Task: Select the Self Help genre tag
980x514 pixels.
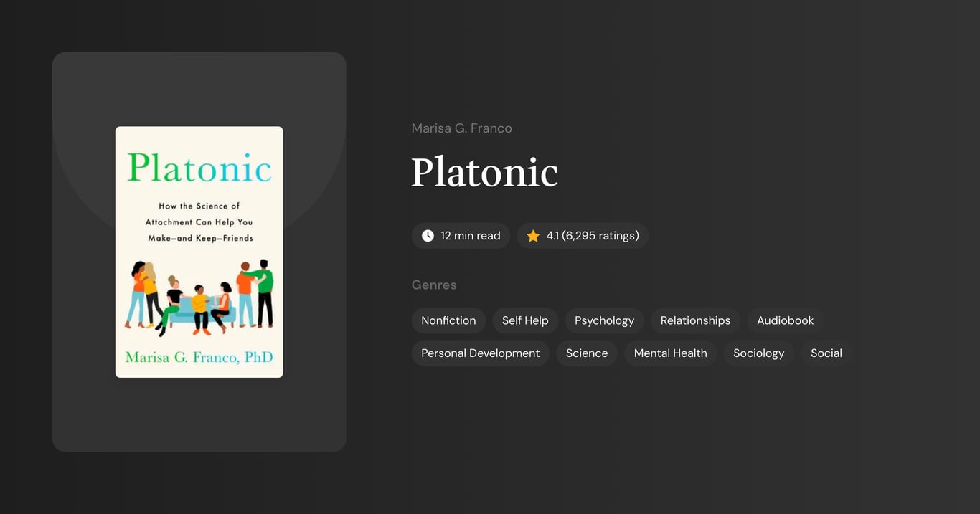Action: pyautogui.click(x=524, y=320)
